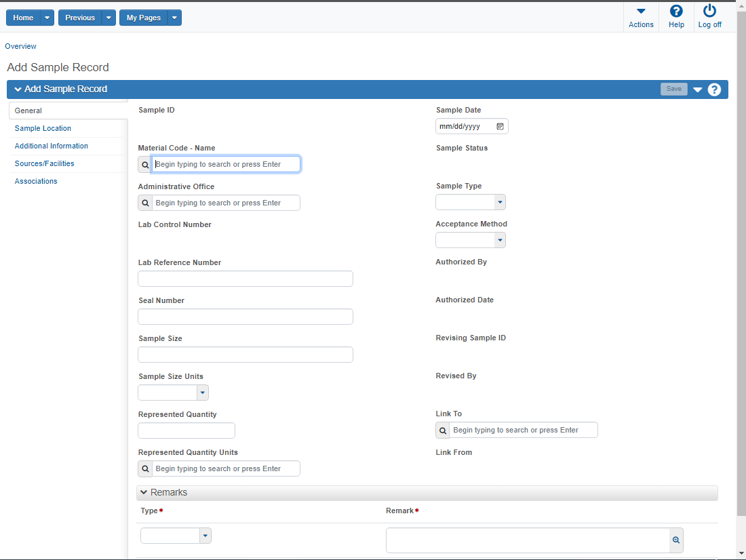
Task: Click the Administrative Office search magnifier icon
Action: (145, 203)
